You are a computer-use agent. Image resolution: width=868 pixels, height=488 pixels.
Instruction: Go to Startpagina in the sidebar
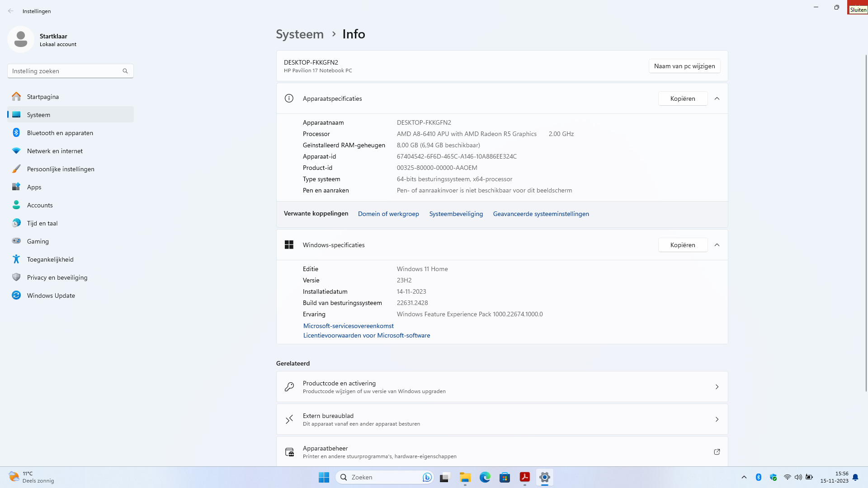pyautogui.click(x=71, y=97)
